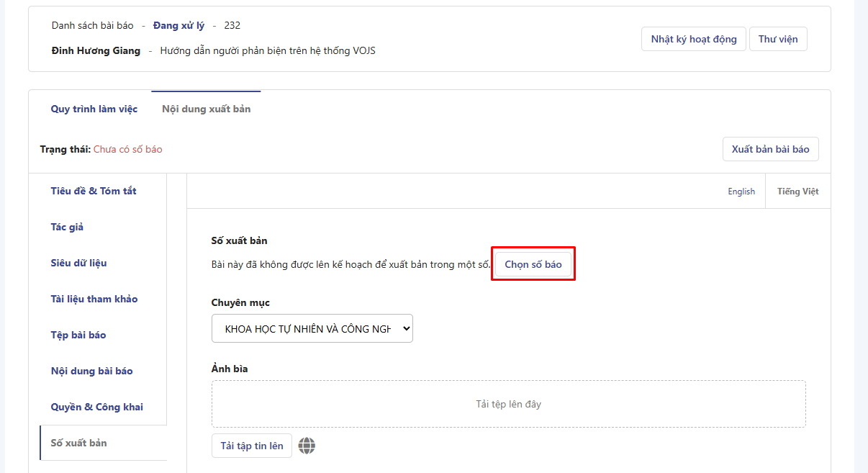Image resolution: width=868 pixels, height=473 pixels.
Task: Click the Chọn số báo button
Action: [x=533, y=265]
